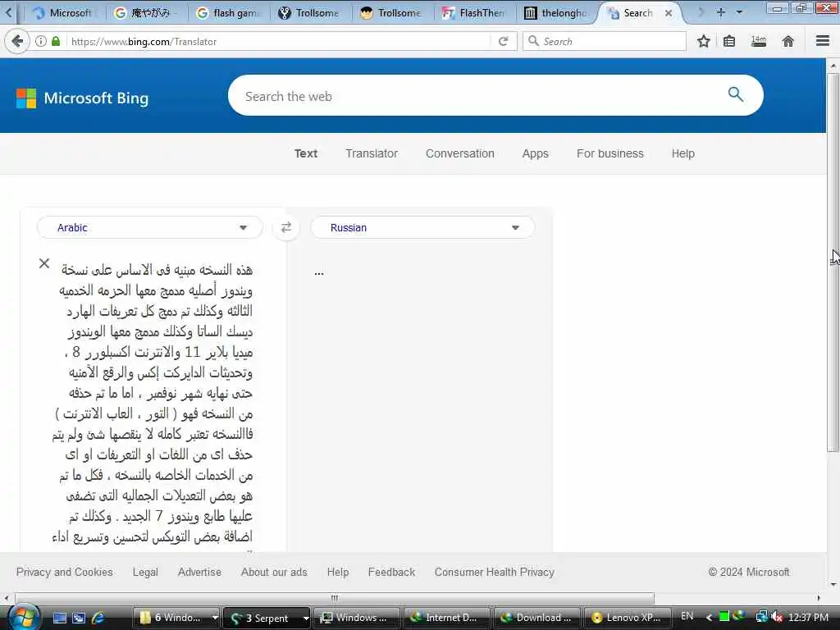The width and height of the screenshot is (840, 630).
Task: Click the Firefox URL address field
Action: [x=279, y=41]
